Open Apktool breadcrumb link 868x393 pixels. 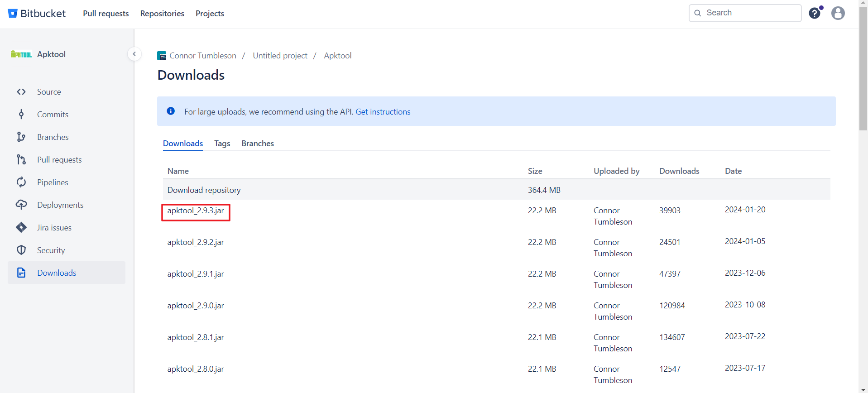click(338, 56)
